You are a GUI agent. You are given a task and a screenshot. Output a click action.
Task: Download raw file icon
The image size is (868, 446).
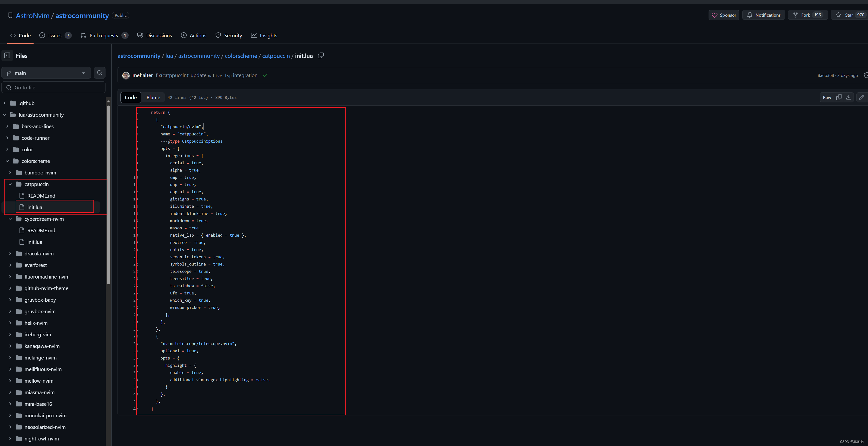click(849, 97)
